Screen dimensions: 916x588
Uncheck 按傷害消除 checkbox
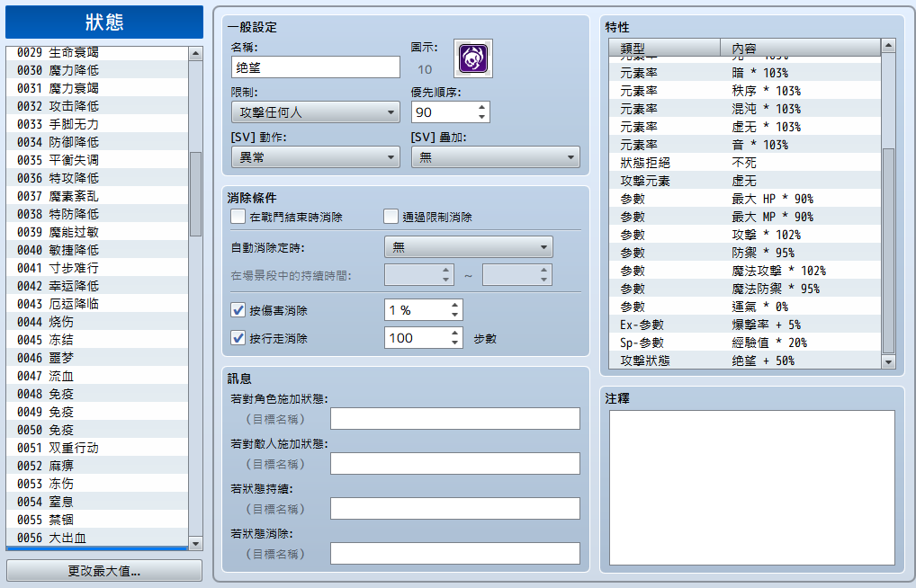pyautogui.click(x=238, y=310)
